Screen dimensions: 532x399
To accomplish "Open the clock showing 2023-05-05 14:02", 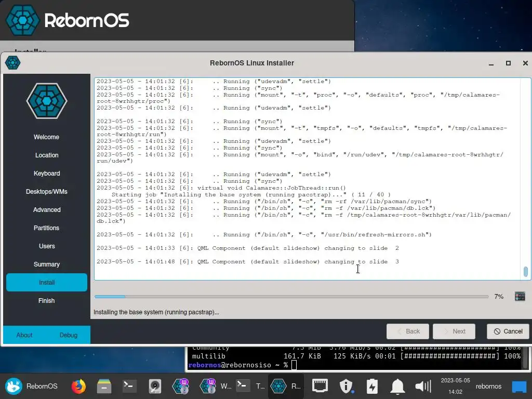I will click(455, 386).
